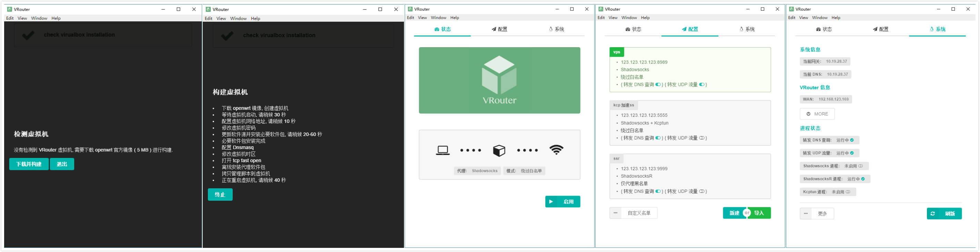Expand the MORE section under VRouter 信息
Screen dimensions: 980x252
pos(817,114)
